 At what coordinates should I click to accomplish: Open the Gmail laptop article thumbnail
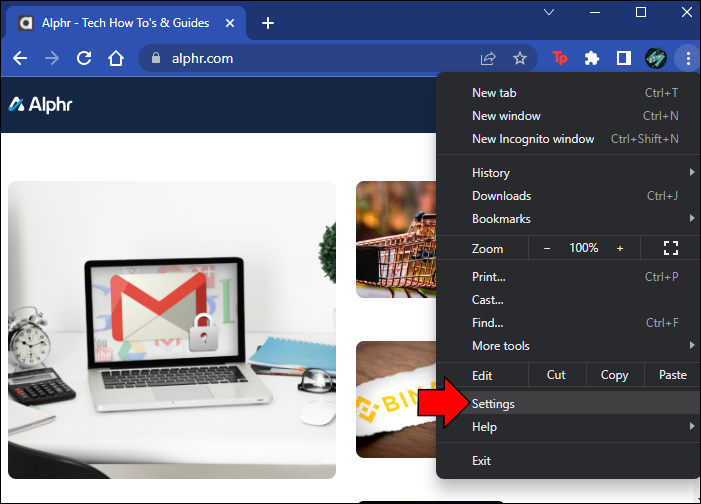point(172,330)
